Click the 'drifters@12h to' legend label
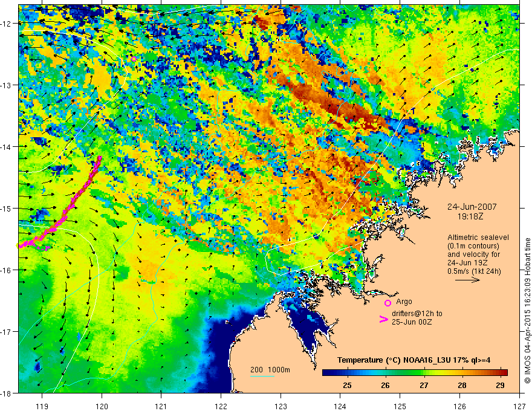The width and height of the screenshot is (532, 411). click(417, 314)
